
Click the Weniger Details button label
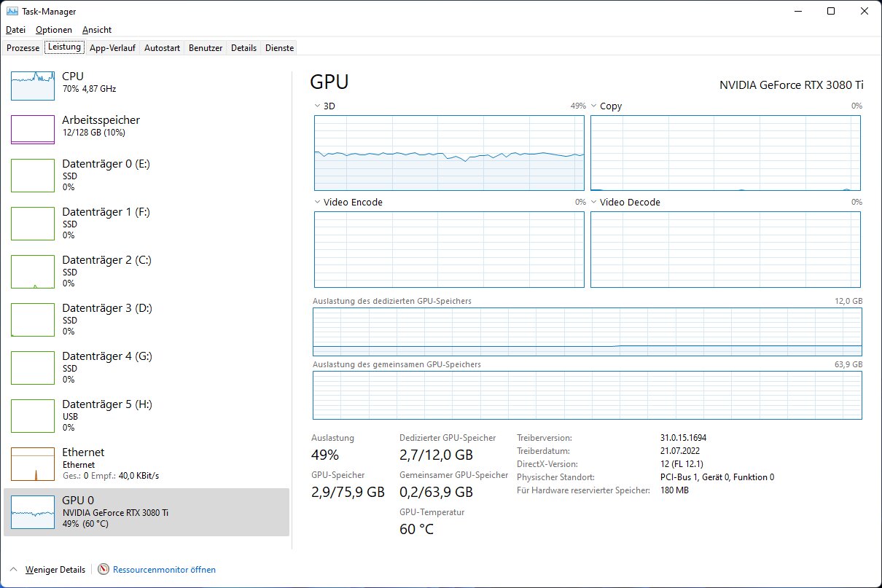click(55, 570)
